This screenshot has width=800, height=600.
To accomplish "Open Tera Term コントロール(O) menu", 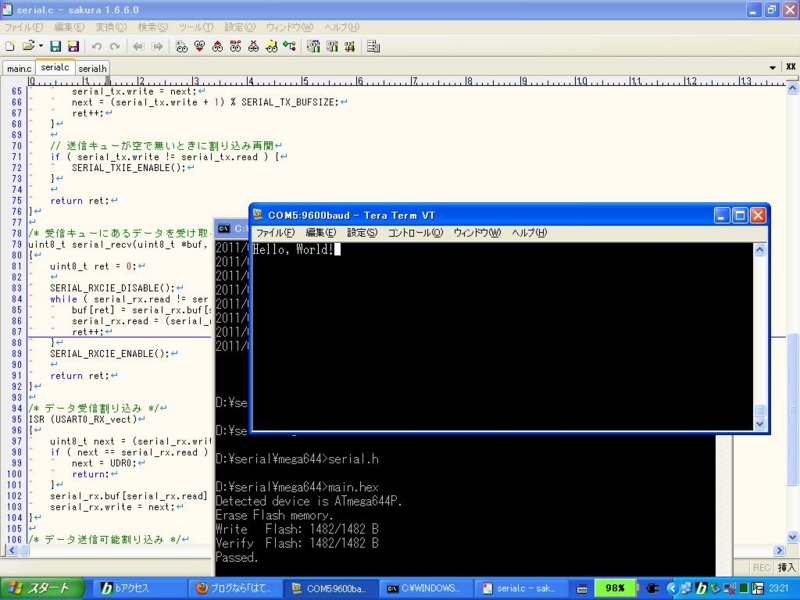I will coord(415,233).
